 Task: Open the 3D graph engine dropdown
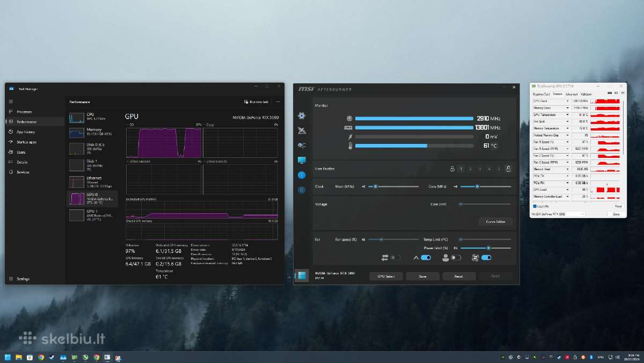(x=129, y=125)
